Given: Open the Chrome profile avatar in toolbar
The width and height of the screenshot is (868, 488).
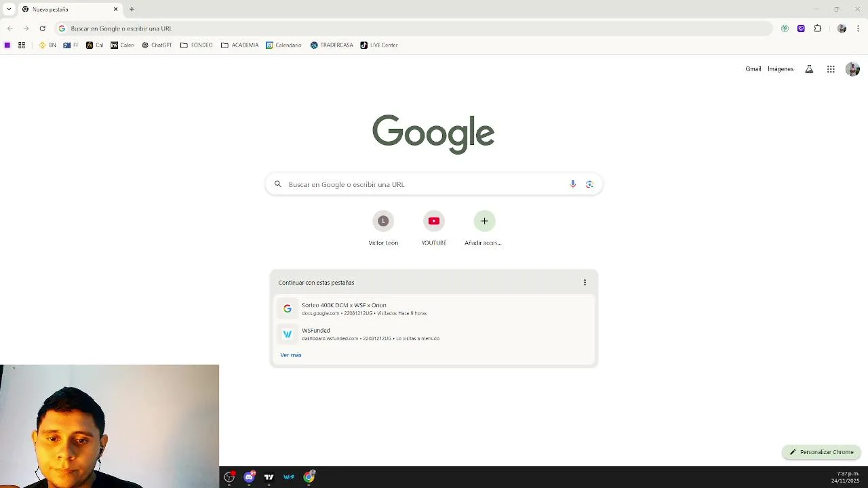Looking at the screenshot, I should point(842,28).
